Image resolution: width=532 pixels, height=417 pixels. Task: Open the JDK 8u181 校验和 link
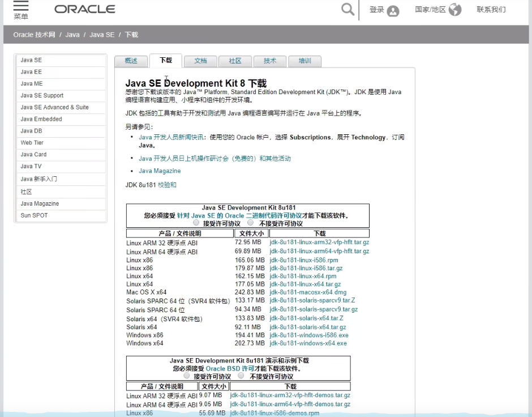(x=167, y=185)
